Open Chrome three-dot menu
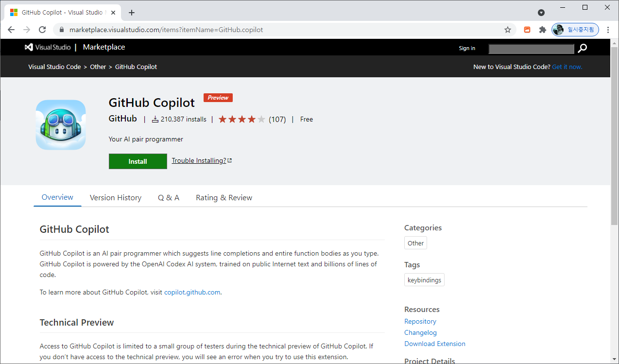This screenshot has height=364, width=619. coord(608,30)
